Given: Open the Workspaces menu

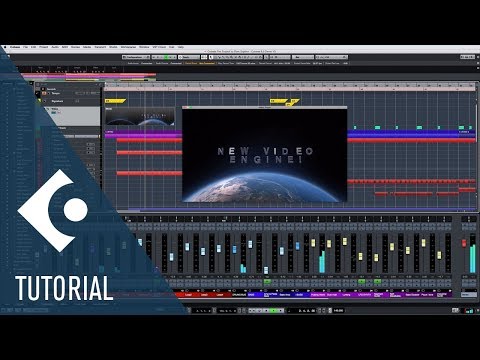Looking at the screenshot, I should click(128, 47).
